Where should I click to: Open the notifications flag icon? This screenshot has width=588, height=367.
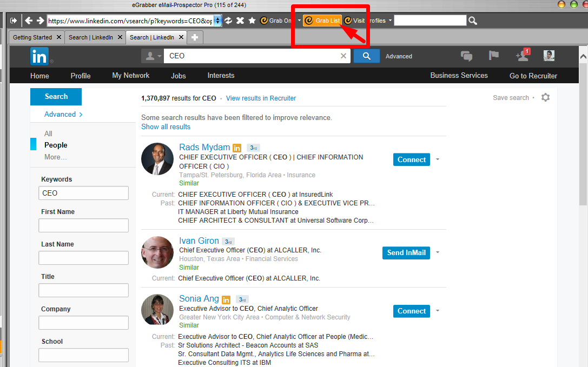pos(493,56)
